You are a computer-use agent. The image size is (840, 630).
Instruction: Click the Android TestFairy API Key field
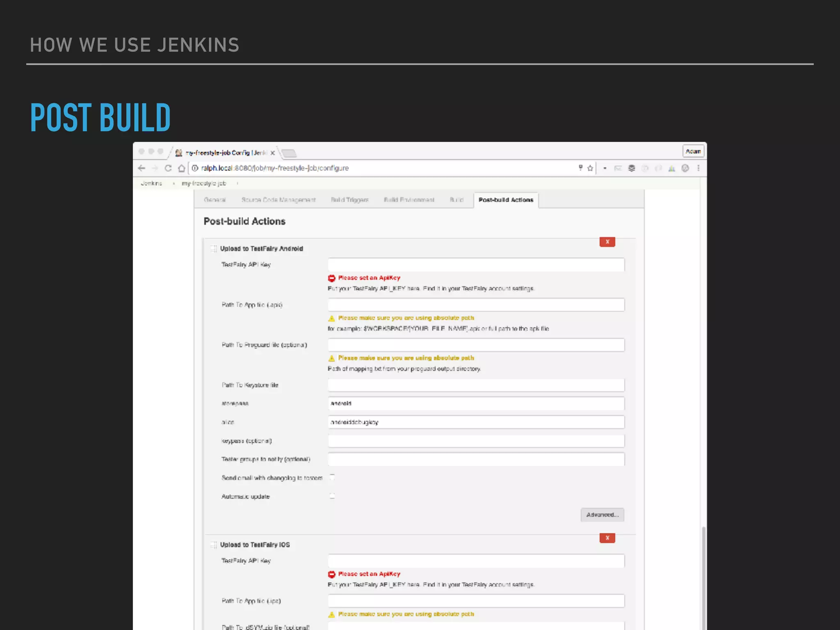(x=476, y=265)
